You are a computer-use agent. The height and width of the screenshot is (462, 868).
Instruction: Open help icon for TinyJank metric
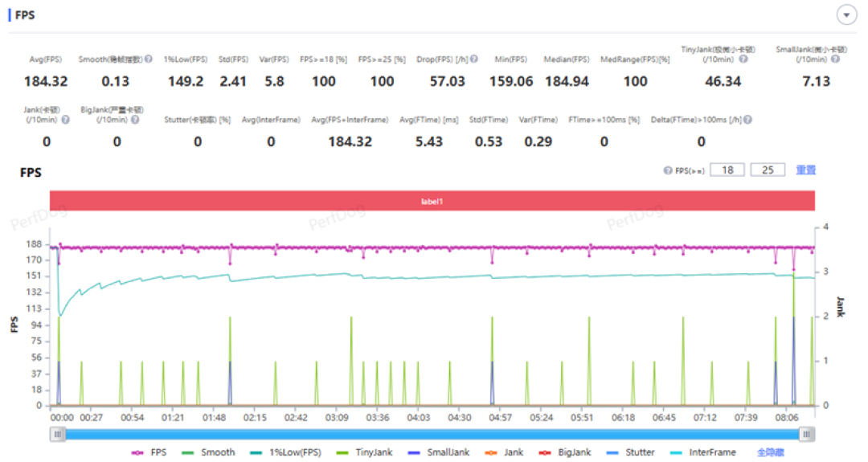tap(743, 59)
